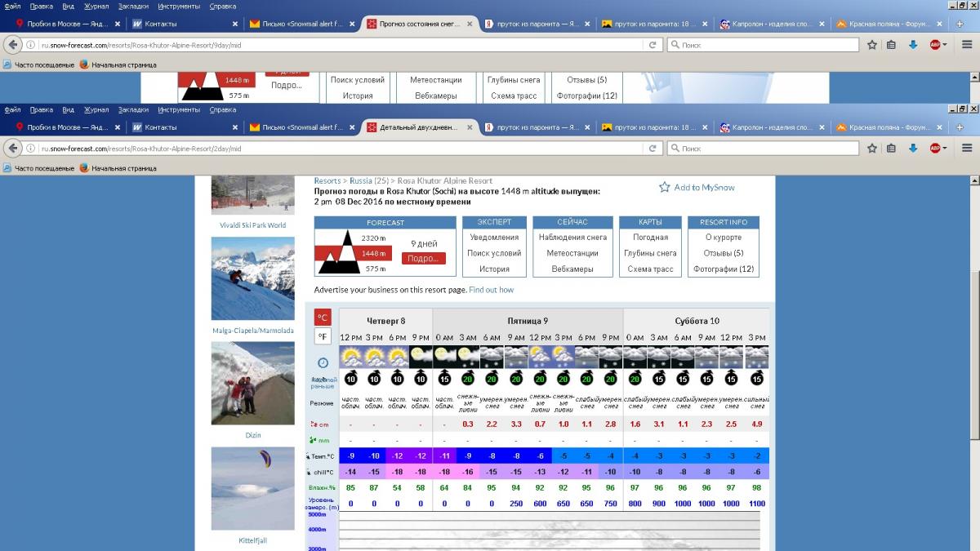Screen dimensions: 980x551
Task: Select the 575 m elevation in the front window
Action: pyautogui.click(x=376, y=269)
